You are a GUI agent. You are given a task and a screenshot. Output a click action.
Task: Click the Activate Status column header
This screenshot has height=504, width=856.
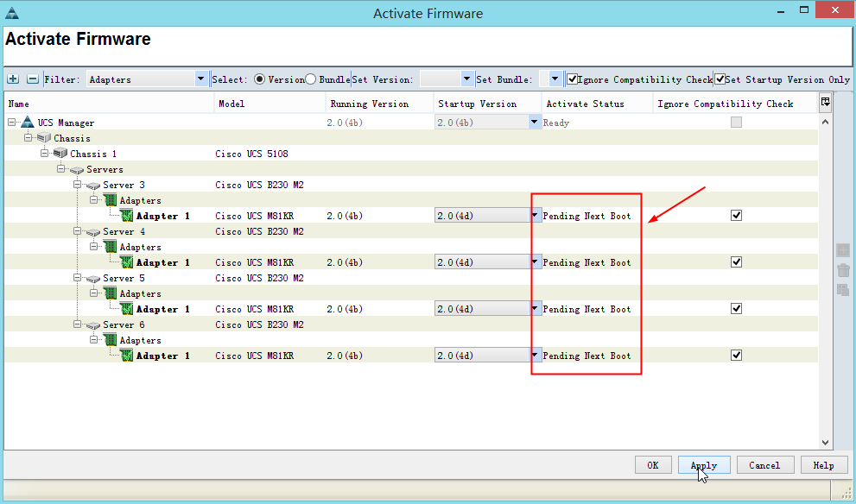tap(597, 104)
